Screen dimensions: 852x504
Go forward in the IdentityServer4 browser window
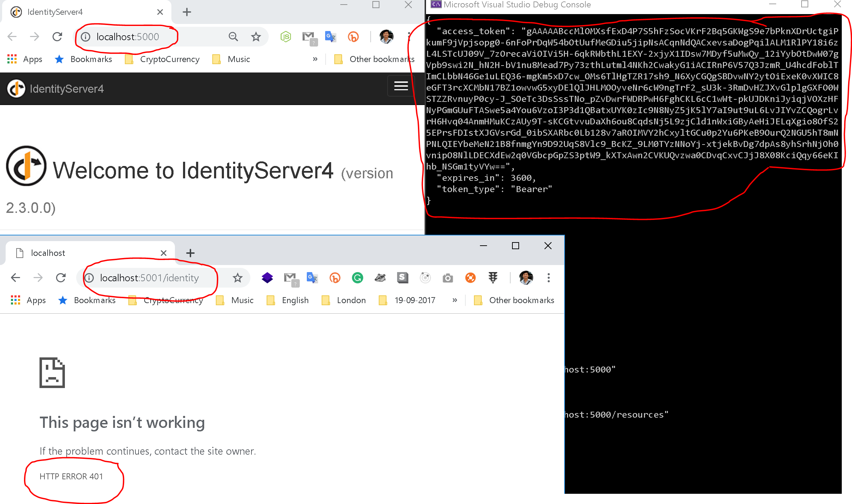[35, 37]
